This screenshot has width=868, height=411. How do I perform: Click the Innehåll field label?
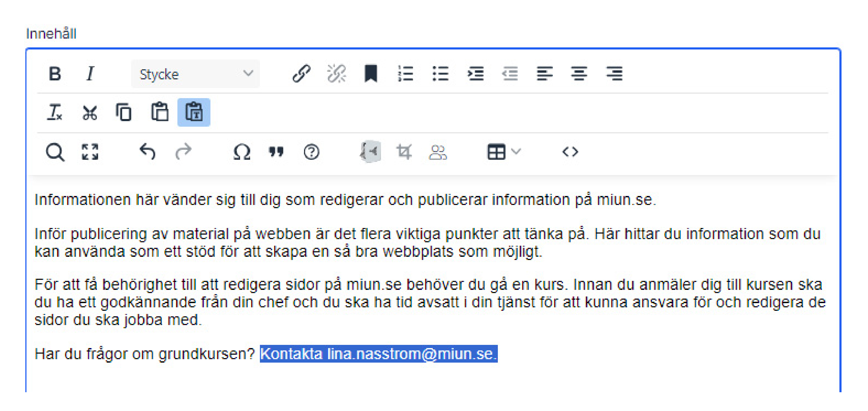tap(51, 34)
